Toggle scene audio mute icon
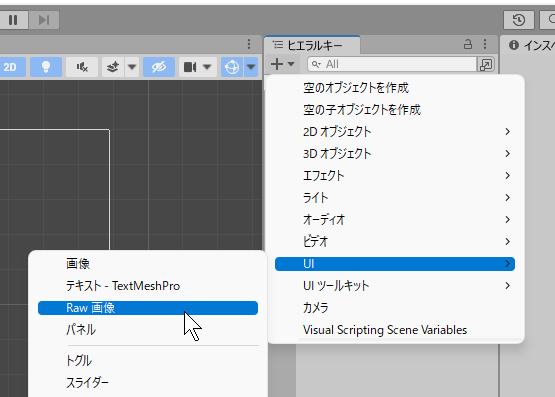555x397 pixels. pyautogui.click(x=82, y=67)
